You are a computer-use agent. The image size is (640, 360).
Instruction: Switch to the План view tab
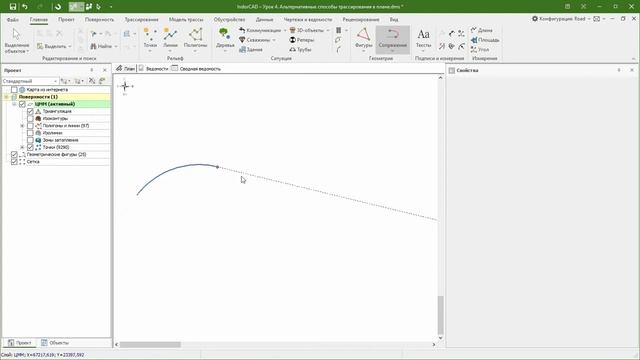(x=125, y=69)
